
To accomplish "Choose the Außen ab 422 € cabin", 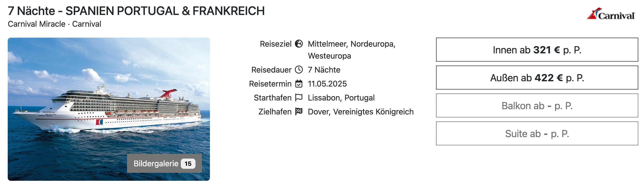I will pos(537,78).
